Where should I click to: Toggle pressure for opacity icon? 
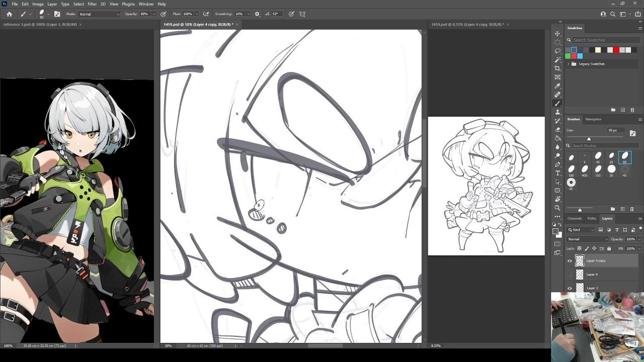(x=164, y=14)
